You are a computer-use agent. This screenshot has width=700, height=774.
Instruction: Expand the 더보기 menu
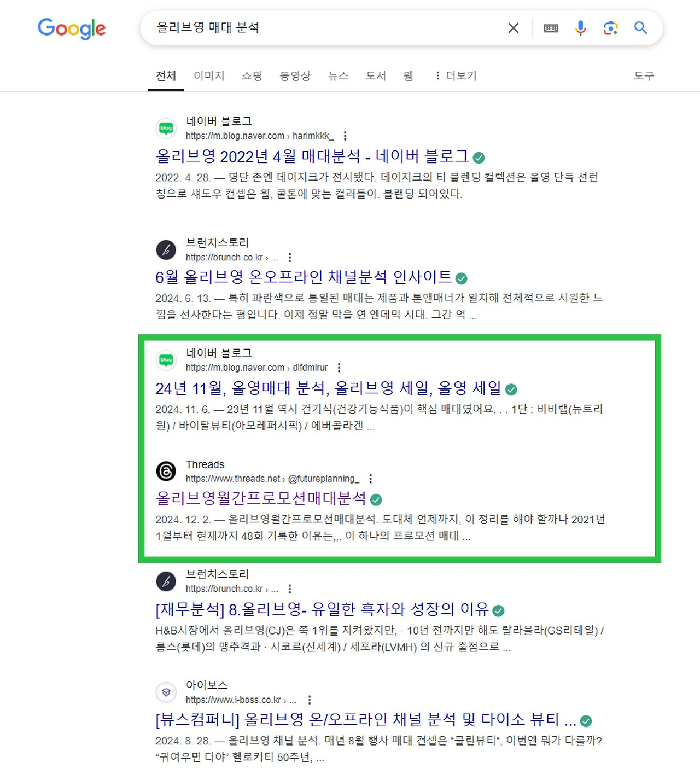(456, 75)
